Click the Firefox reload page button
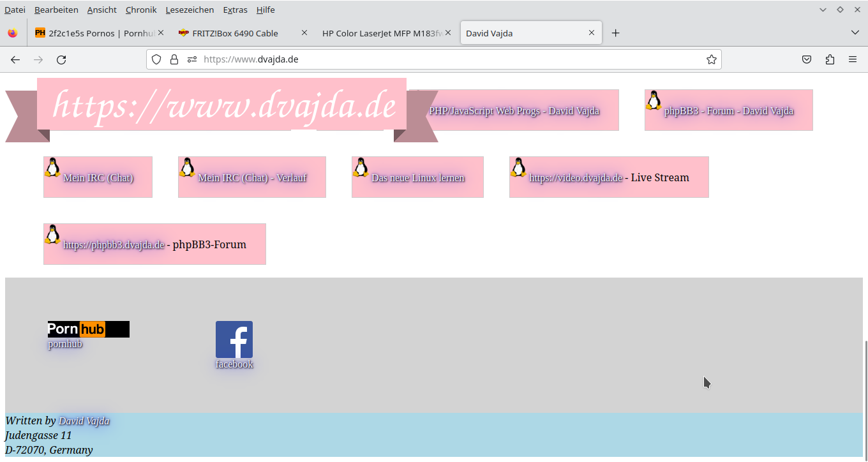The width and height of the screenshot is (868, 462). tap(61, 59)
